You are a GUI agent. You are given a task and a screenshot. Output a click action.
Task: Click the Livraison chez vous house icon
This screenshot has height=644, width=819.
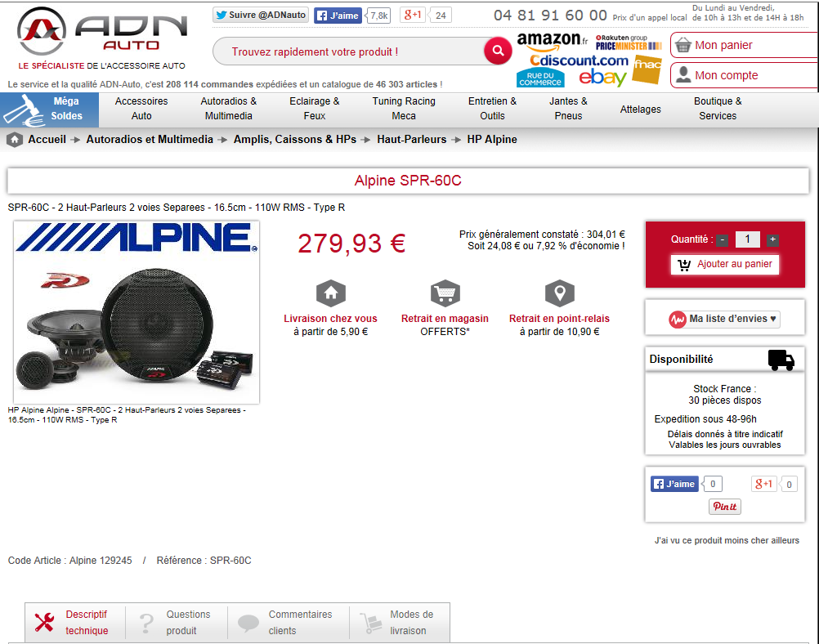coord(331,293)
